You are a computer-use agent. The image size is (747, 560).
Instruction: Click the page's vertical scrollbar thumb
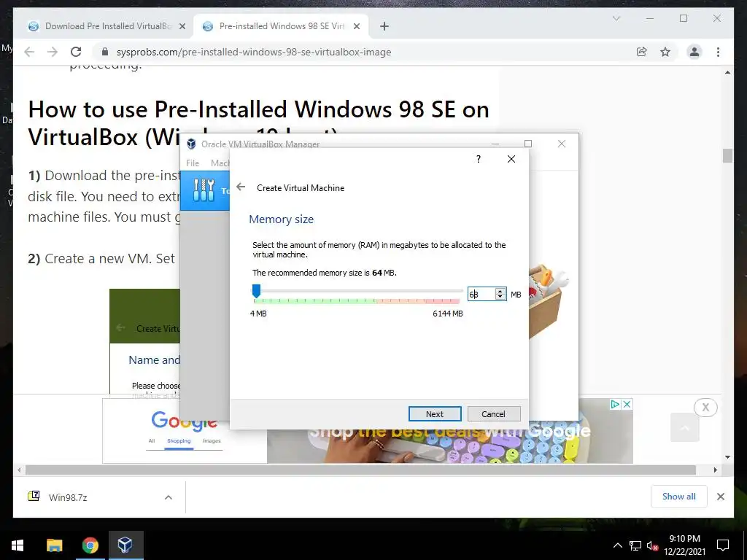point(727,156)
